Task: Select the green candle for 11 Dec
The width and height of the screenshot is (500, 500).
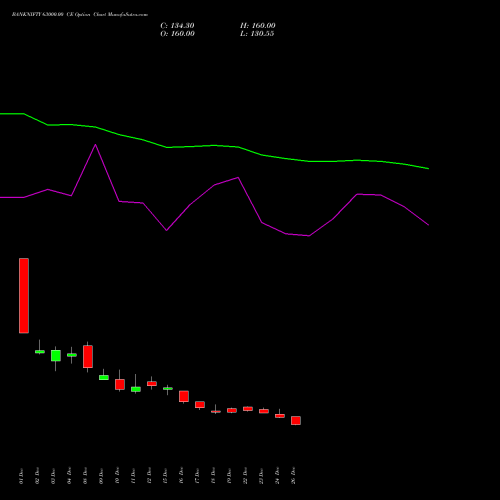Action: pyautogui.click(x=136, y=389)
